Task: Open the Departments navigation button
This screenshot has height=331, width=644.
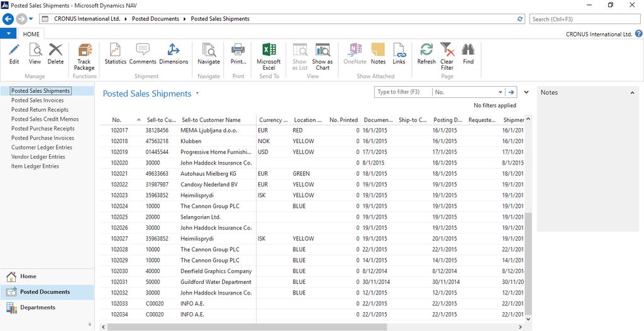Action: [x=47, y=308]
